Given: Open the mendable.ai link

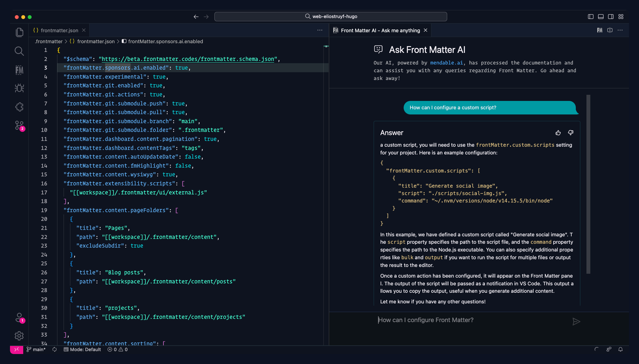Looking at the screenshot, I should click(x=446, y=63).
